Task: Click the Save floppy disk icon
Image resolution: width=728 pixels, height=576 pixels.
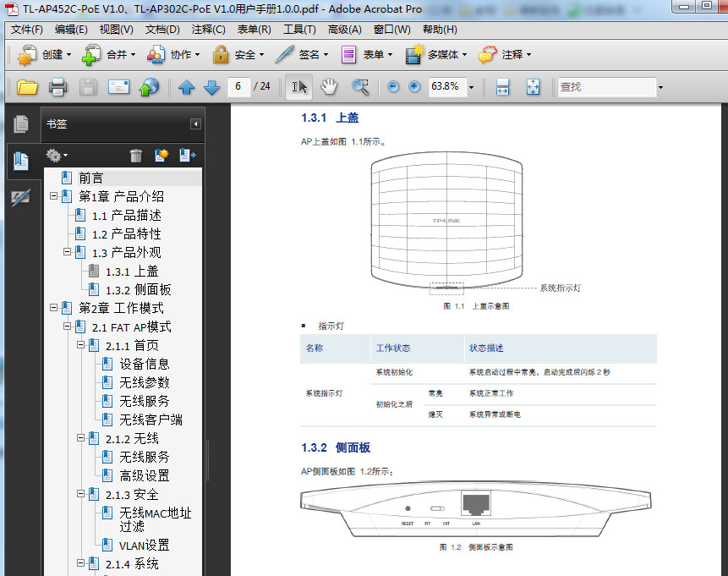Action: (x=88, y=87)
